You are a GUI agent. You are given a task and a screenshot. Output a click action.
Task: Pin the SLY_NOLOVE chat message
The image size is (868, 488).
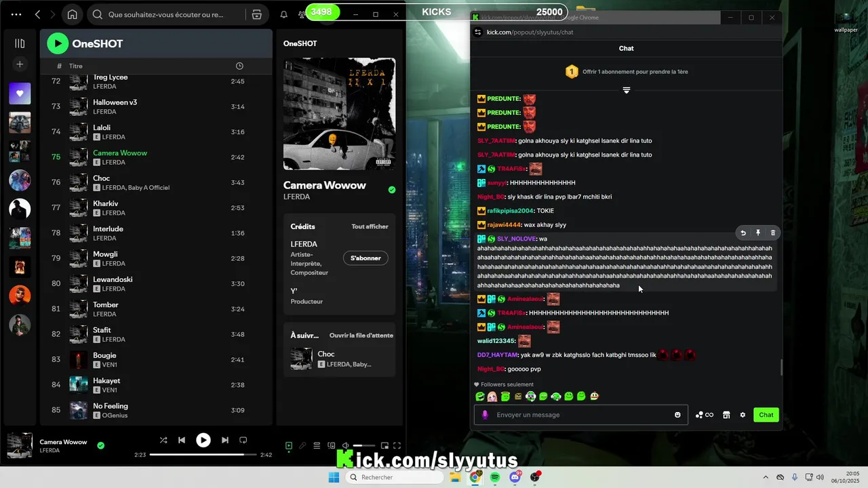tap(758, 232)
